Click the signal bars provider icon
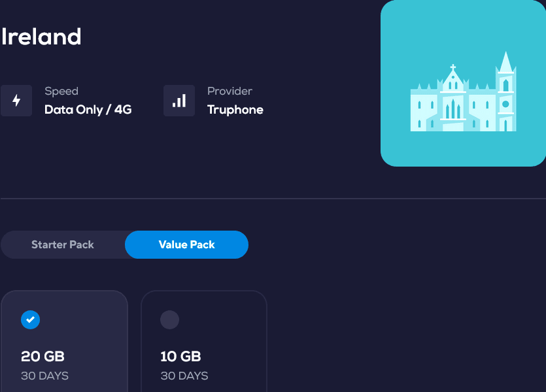Image resolution: width=546 pixels, height=392 pixels. click(179, 101)
